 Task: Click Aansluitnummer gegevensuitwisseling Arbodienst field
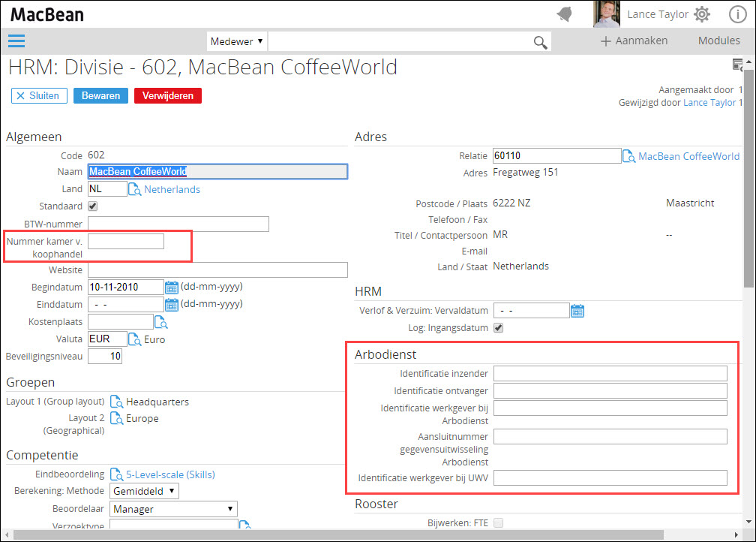(610, 437)
